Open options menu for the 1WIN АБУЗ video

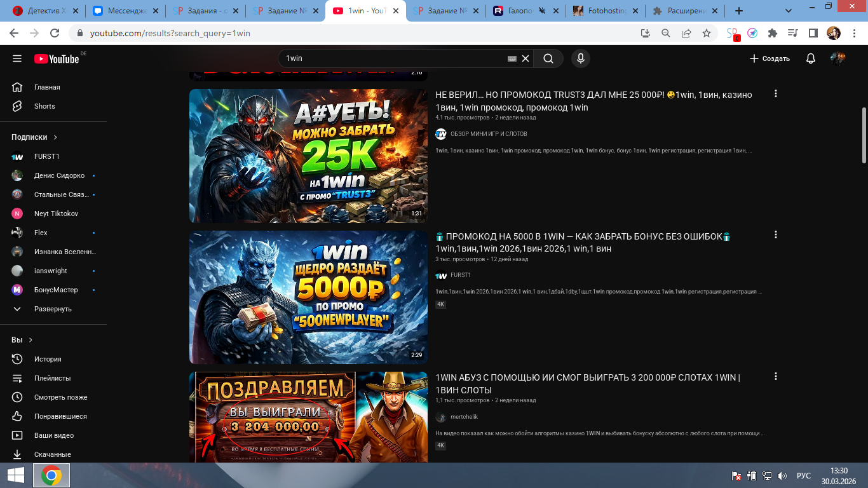[x=775, y=376]
